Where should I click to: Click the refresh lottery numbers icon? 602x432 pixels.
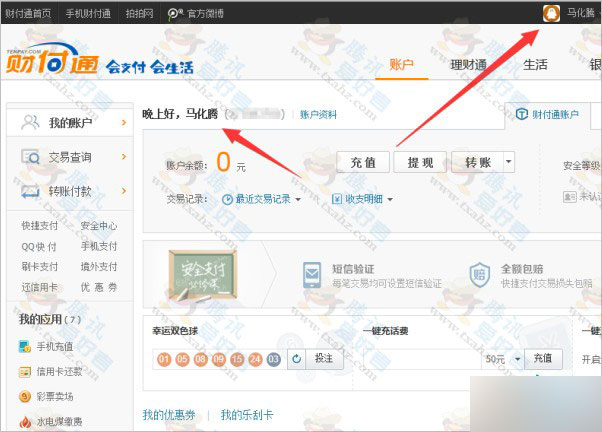point(296,358)
